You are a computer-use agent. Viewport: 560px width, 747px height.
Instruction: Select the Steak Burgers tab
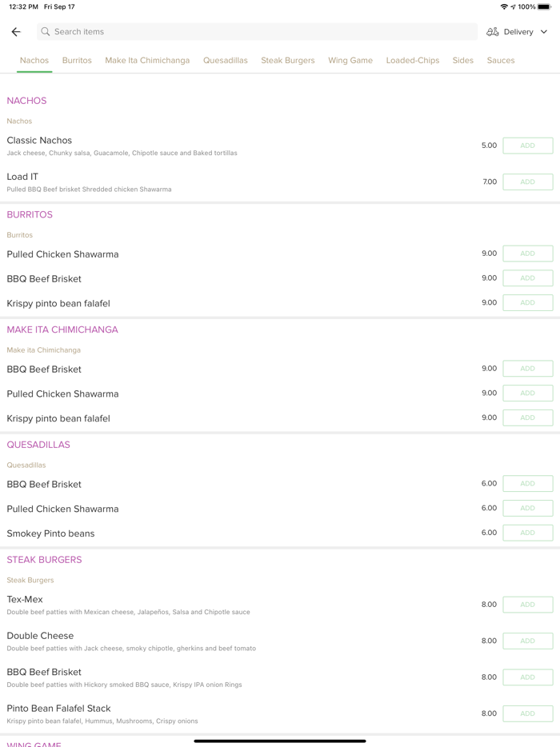pyautogui.click(x=288, y=61)
